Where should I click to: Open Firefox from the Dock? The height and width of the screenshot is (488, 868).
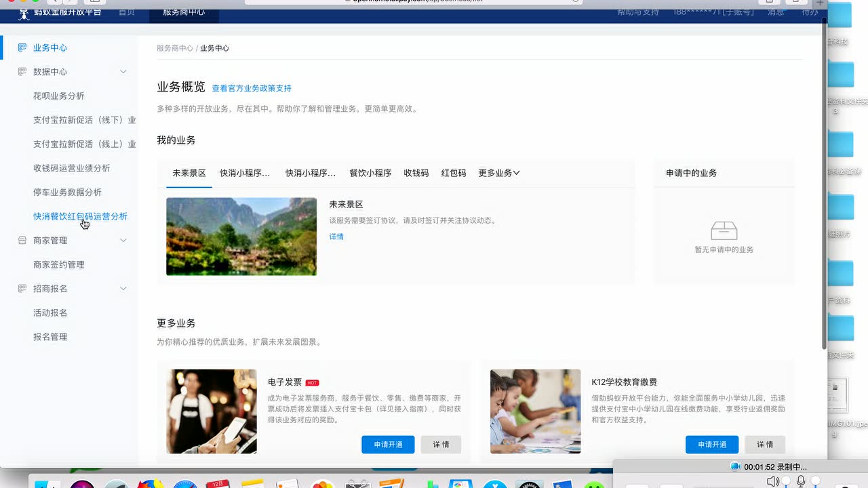(x=151, y=484)
